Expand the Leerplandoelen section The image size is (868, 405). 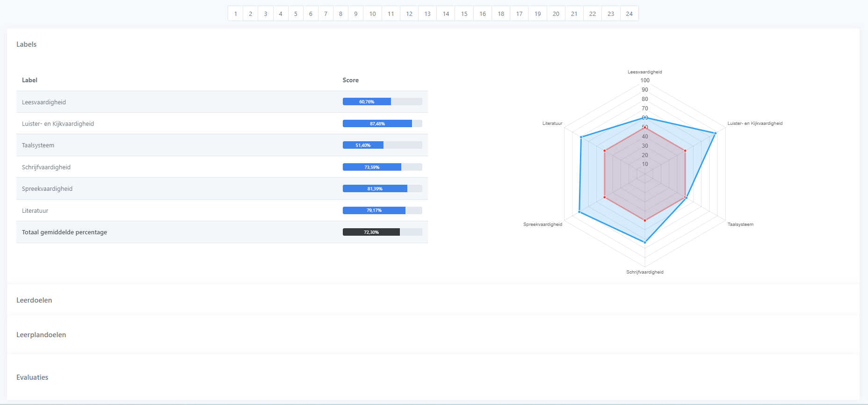(x=41, y=335)
